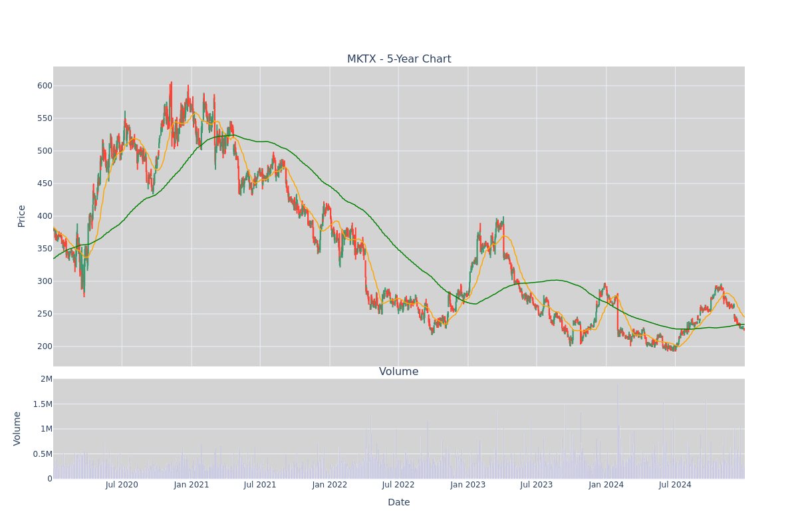Screen dimensions: 798x532
Task: Click the 'Jan 2024' date tick label
Action: pyautogui.click(x=606, y=485)
